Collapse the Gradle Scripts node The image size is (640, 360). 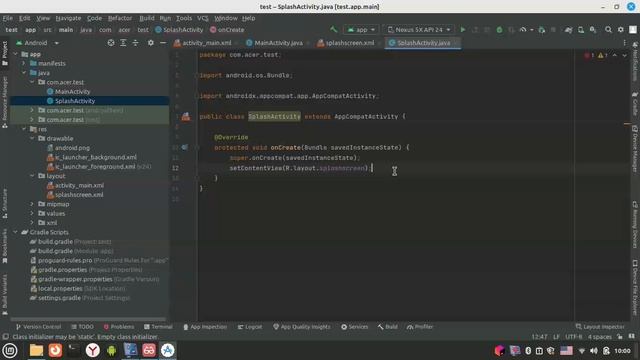[x=16, y=232]
